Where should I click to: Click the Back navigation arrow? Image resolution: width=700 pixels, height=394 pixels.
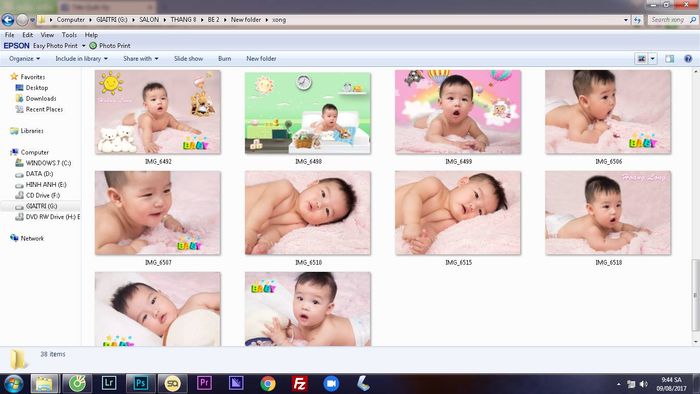point(8,20)
